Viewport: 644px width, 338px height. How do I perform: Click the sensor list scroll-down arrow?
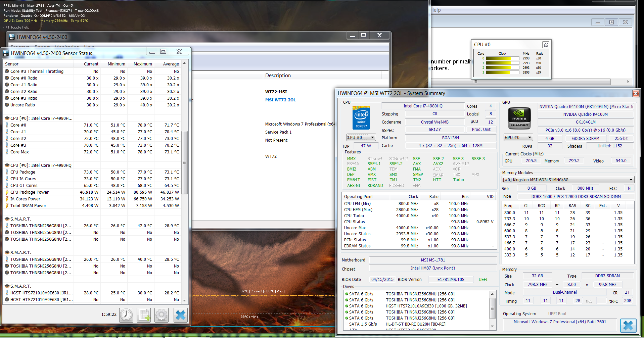coord(184,300)
